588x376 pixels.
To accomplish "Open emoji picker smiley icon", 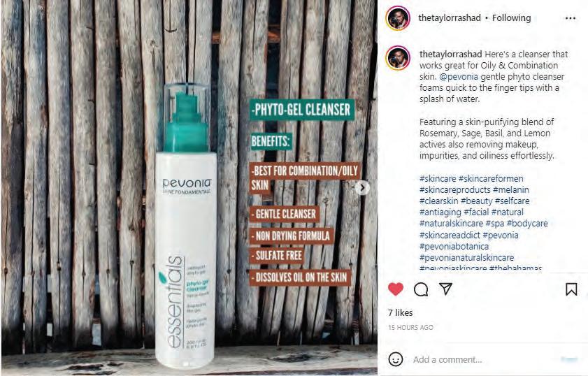I will (396, 359).
